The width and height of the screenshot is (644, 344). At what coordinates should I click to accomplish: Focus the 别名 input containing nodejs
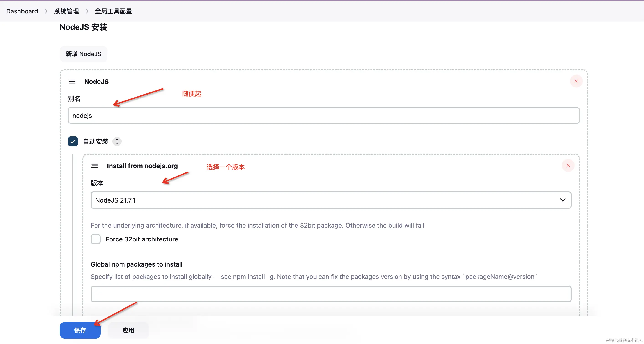point(324,116)
